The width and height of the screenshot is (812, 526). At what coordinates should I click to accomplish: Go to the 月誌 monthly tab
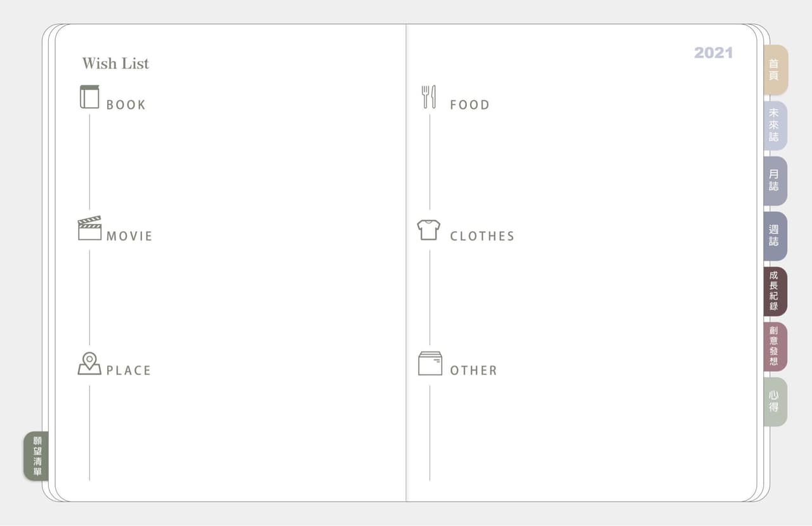[x=775, y=180]
